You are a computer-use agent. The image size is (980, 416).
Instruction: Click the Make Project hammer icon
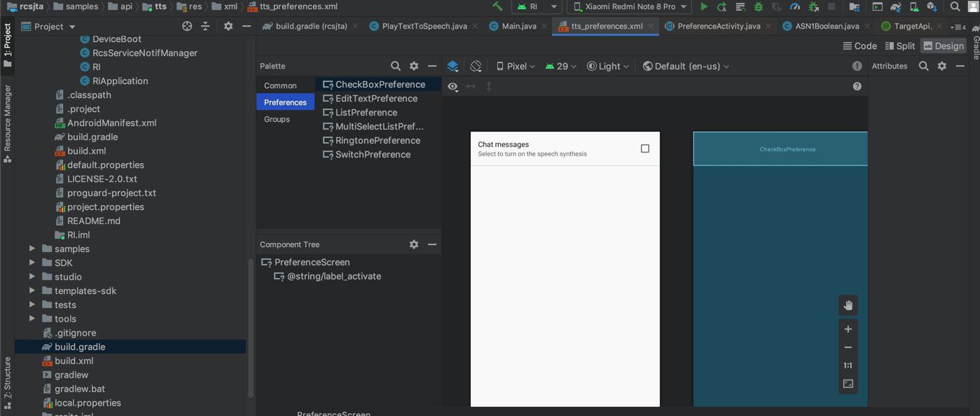click(497, 6)
